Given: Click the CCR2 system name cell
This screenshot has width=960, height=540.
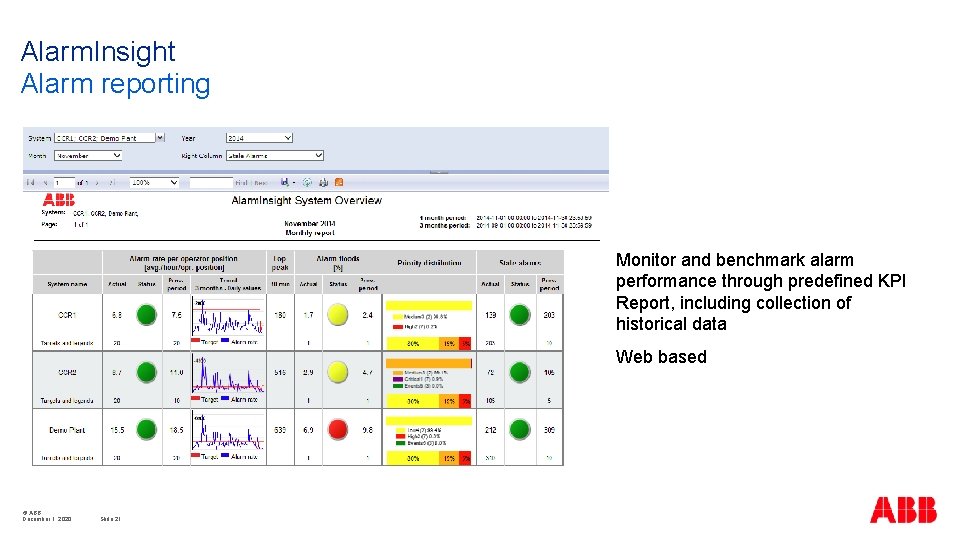Looking at the screenshot, I should [x=67, y=372].
